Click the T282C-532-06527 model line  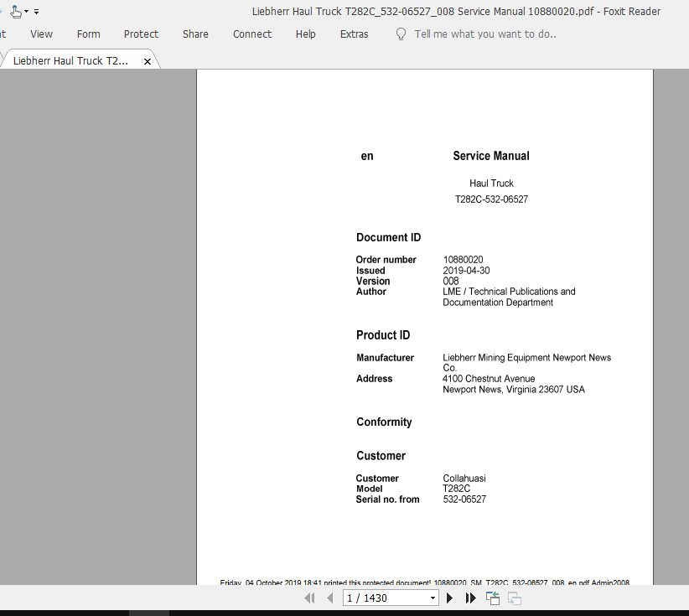[x=491, y=199]
